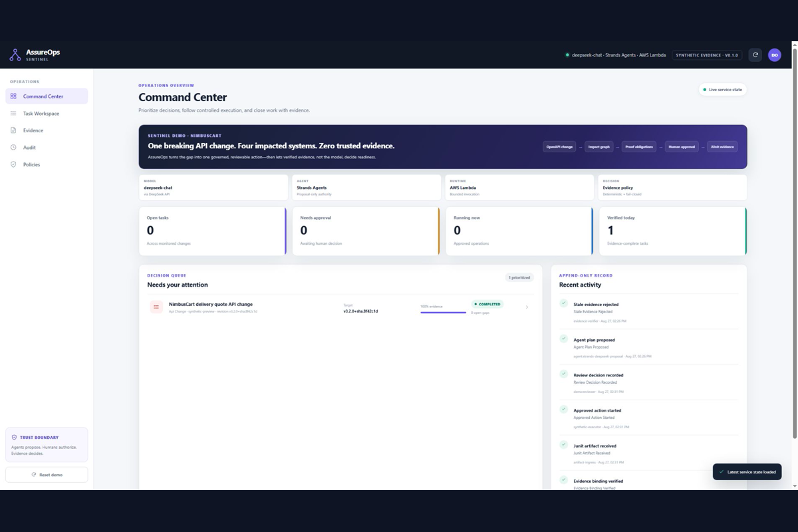Click the AssureOps Sentinel logo icon
The height and width of the screenshot is (532, 798).
coord(15,55)
